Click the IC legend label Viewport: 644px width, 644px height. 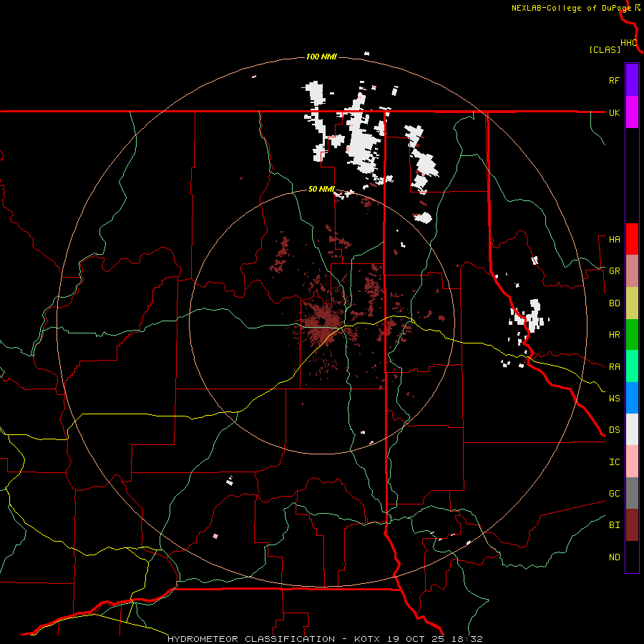(x=614, y=462)
